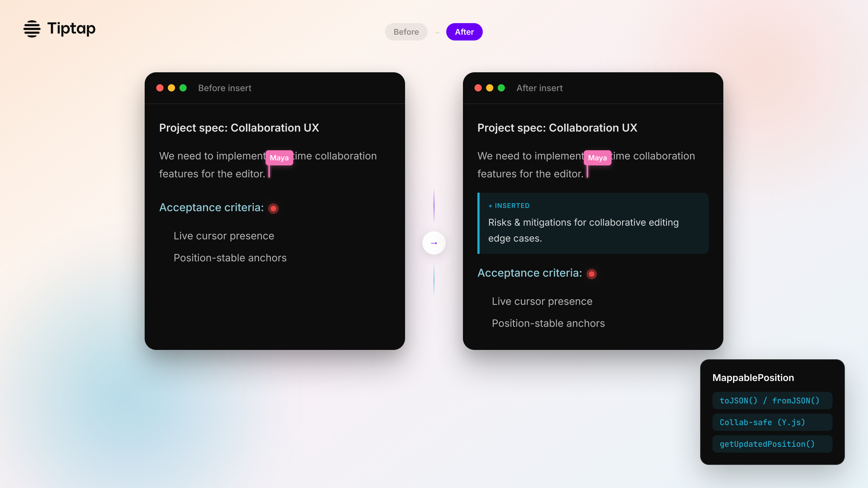Image resolution: width=868 pixels, height=488 pixels.
Task: Click the Collab-safe (Y.js) chip
Action: point(773,422)
